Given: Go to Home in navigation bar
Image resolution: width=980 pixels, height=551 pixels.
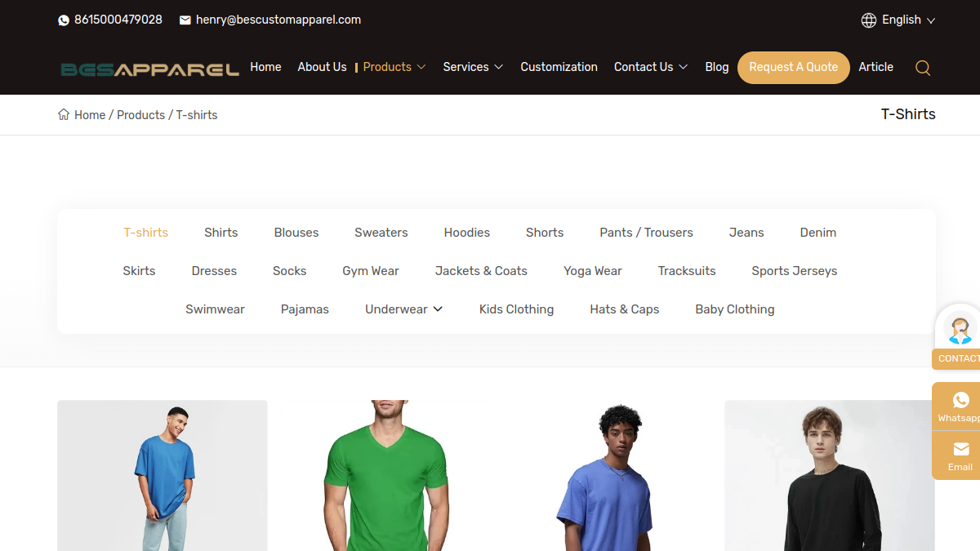Looking at the screenshot, I should point(265,67).
